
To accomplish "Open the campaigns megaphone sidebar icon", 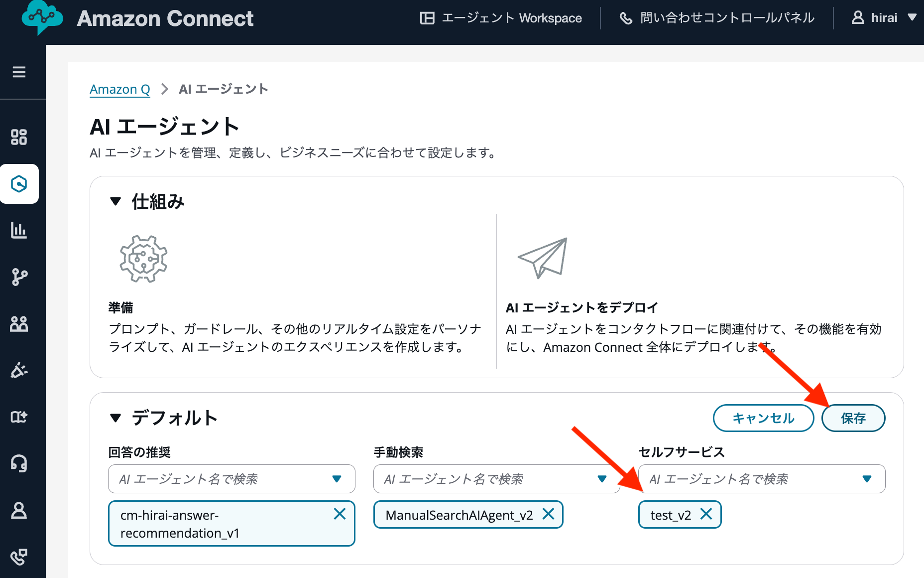I will click(19, 370).
